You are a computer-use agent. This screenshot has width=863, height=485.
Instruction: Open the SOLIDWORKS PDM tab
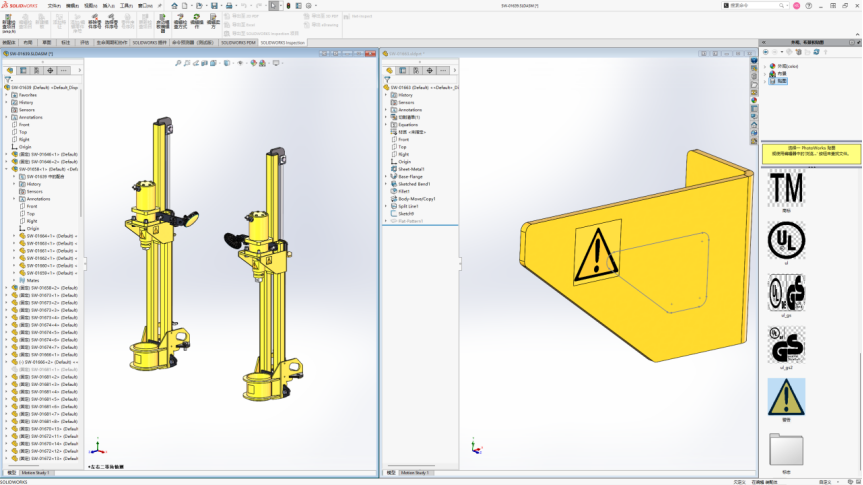pyautogui.click(x=237, y=43)
